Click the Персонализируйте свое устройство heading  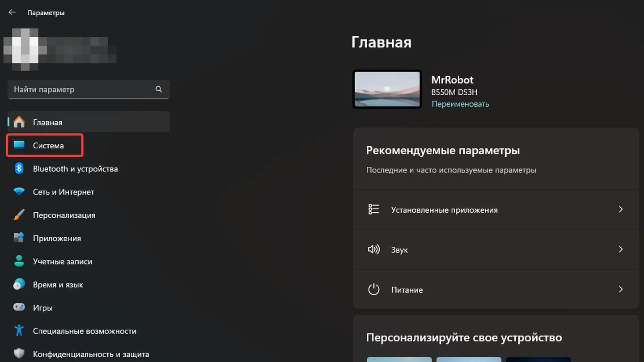coord(464,337)
